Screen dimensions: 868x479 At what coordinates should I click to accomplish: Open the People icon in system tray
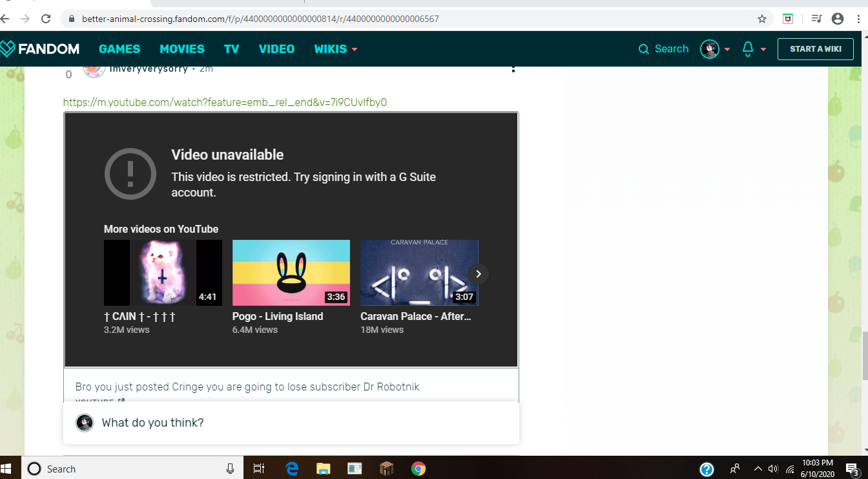pyautogui.click(x=735, y=469)
